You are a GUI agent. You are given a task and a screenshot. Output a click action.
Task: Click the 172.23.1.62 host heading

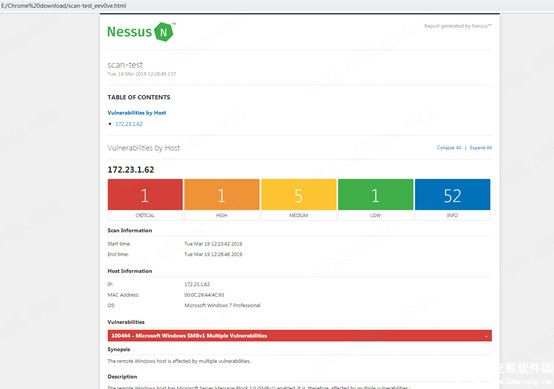(131, 170)
